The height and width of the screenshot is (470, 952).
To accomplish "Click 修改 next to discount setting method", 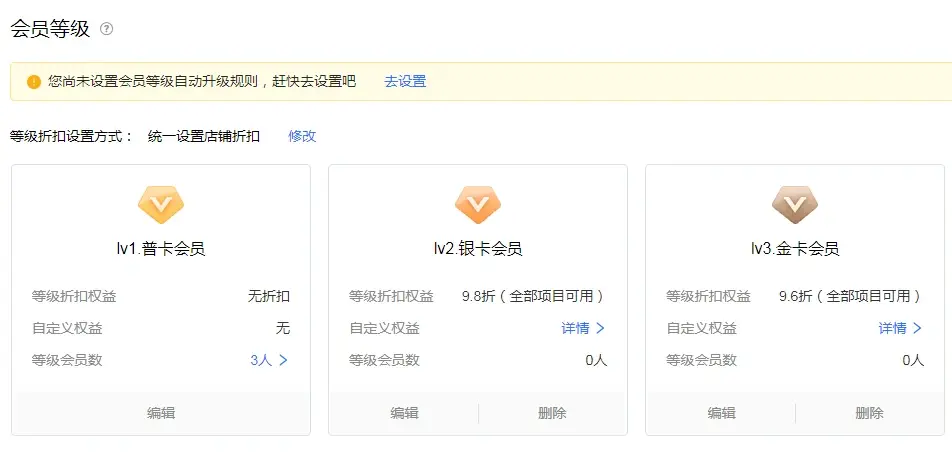I will 302,136.
